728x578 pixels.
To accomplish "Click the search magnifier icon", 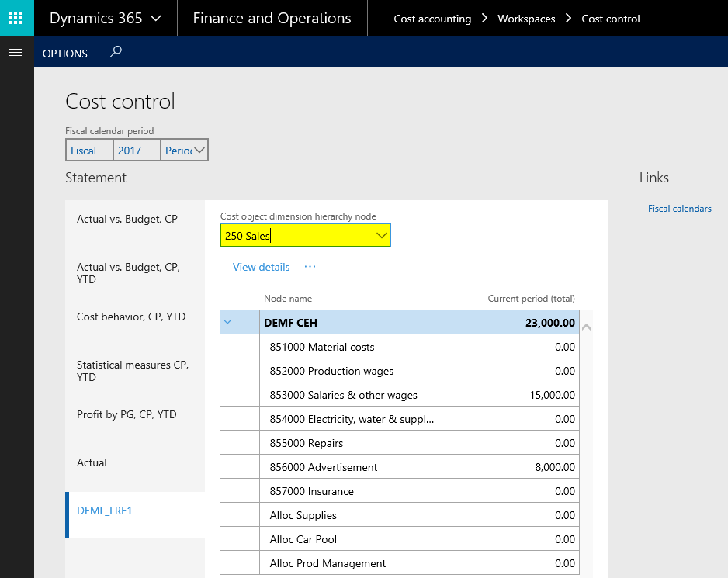I will pyautogui.click(x=116, y=53).
